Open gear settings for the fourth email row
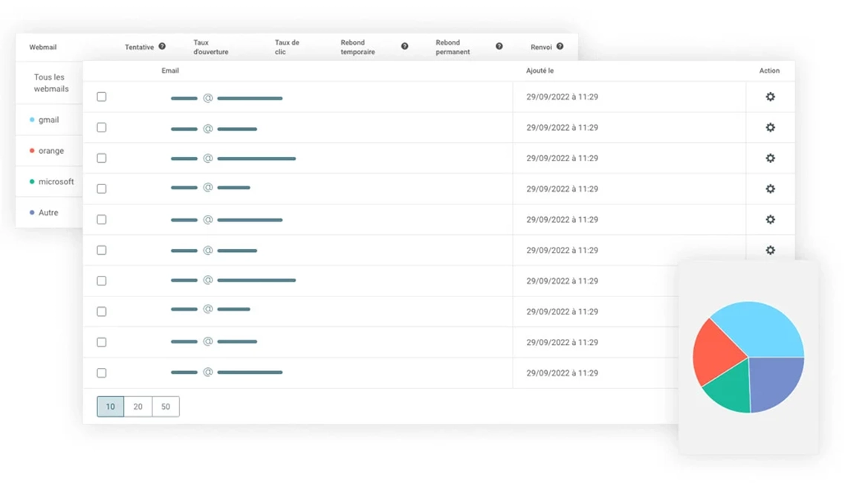The image size is (868, 498). (x=770, y=189)
